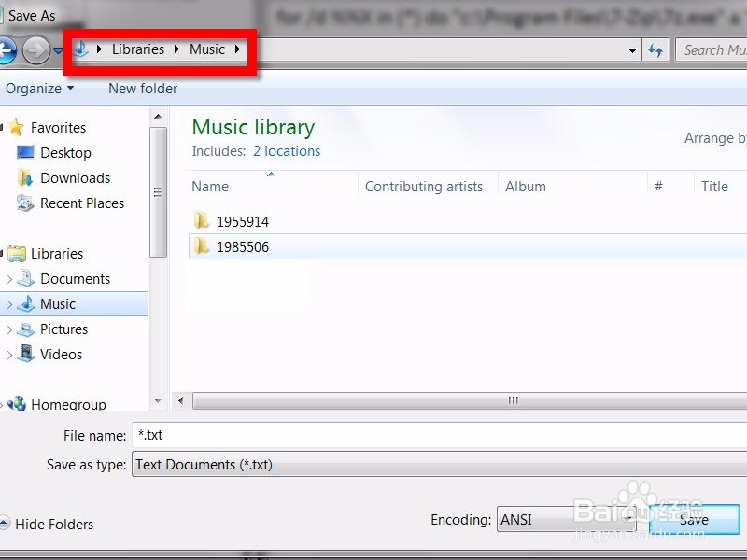Expand the arrow between Libraries and Music
This screenshot has width=747, height=560.
coord(176,49)
